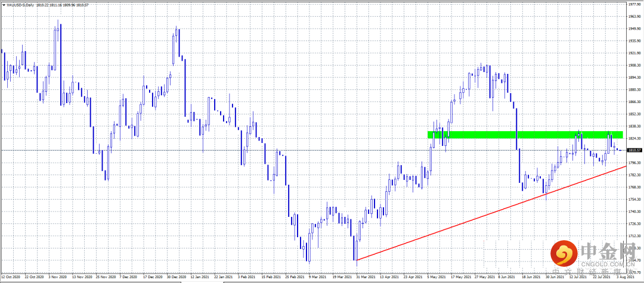The height and width of the screenshot is (283, 644).
Task: Click the 1768.30 price scale label
Action: pos(634,187)
